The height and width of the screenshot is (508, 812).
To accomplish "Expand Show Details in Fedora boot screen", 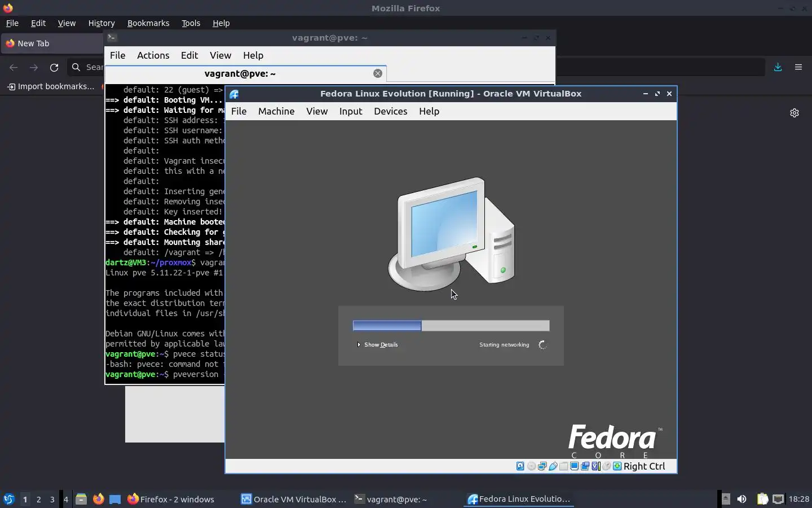I will click(x=378, y=344).
